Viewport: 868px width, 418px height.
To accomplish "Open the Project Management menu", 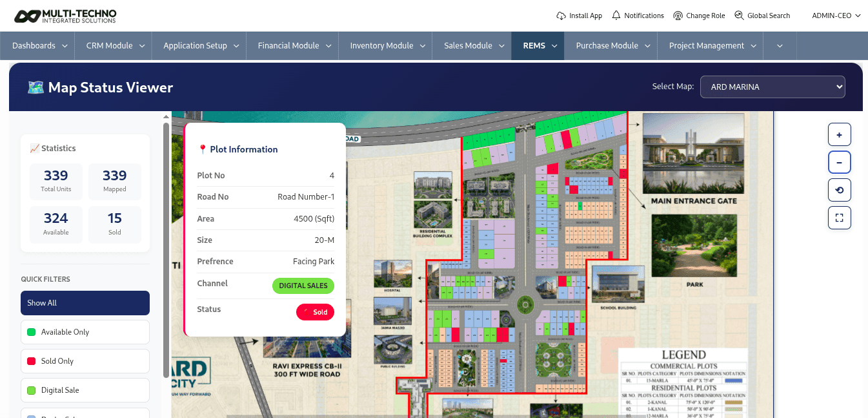I will [x=711, y=46].
